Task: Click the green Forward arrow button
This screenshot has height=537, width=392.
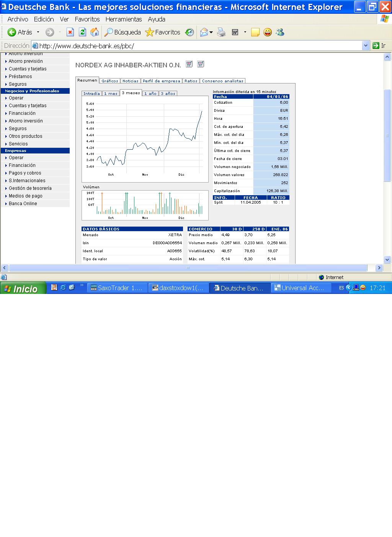Action: coord(50,32)
